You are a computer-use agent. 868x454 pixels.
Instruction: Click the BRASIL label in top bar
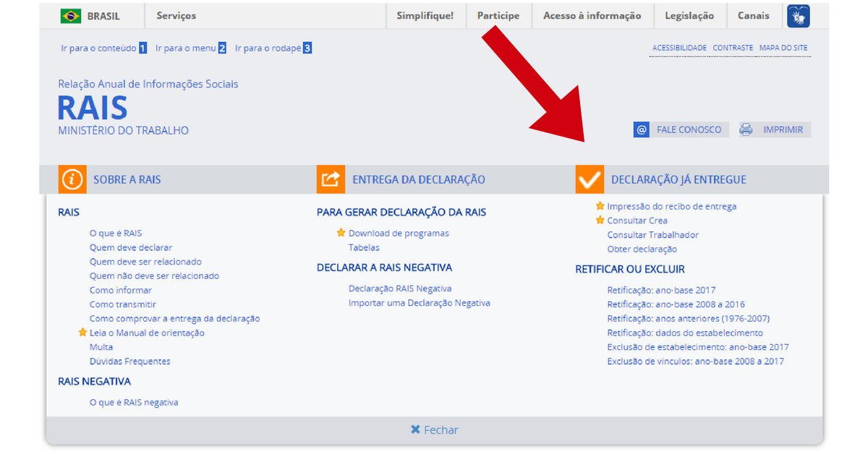[x=103, y=16]
